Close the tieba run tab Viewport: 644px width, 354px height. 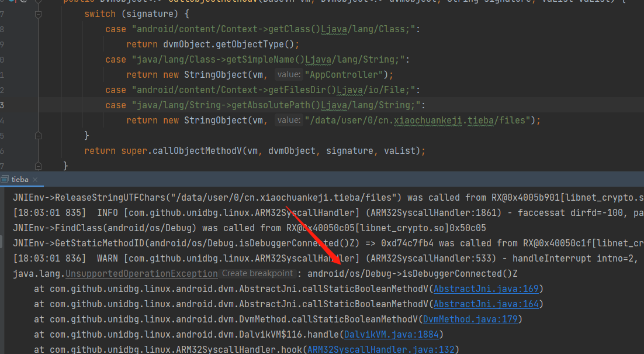(35, 180)
